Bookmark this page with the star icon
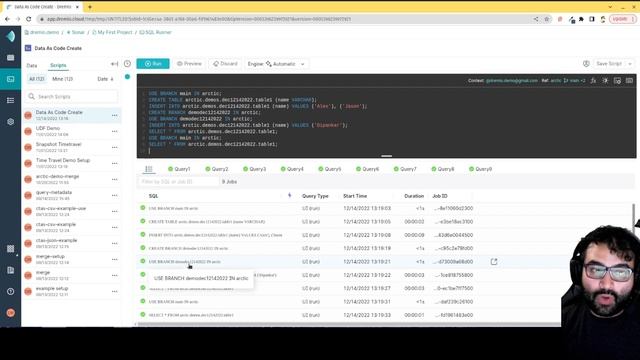 [x=547, y=19]
